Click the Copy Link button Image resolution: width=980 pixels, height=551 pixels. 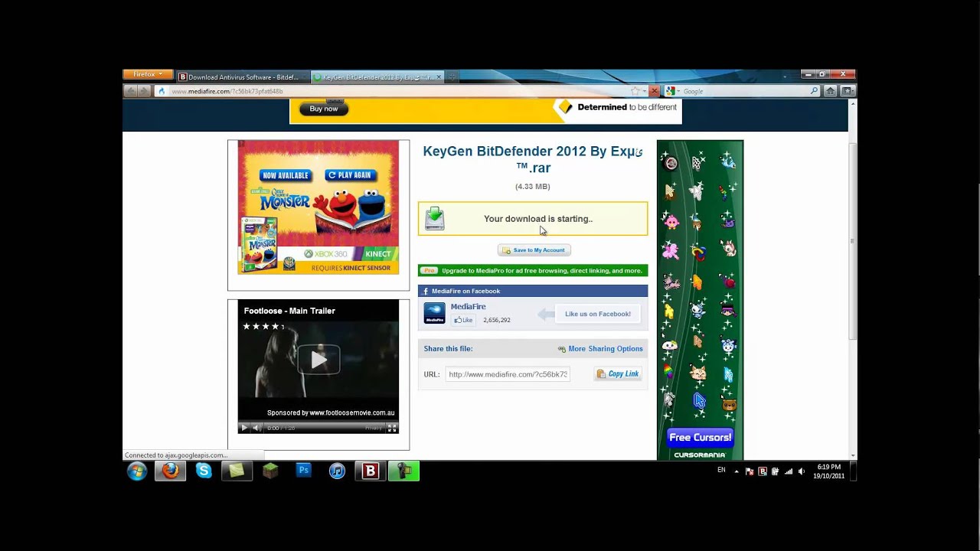coord(618,374)
